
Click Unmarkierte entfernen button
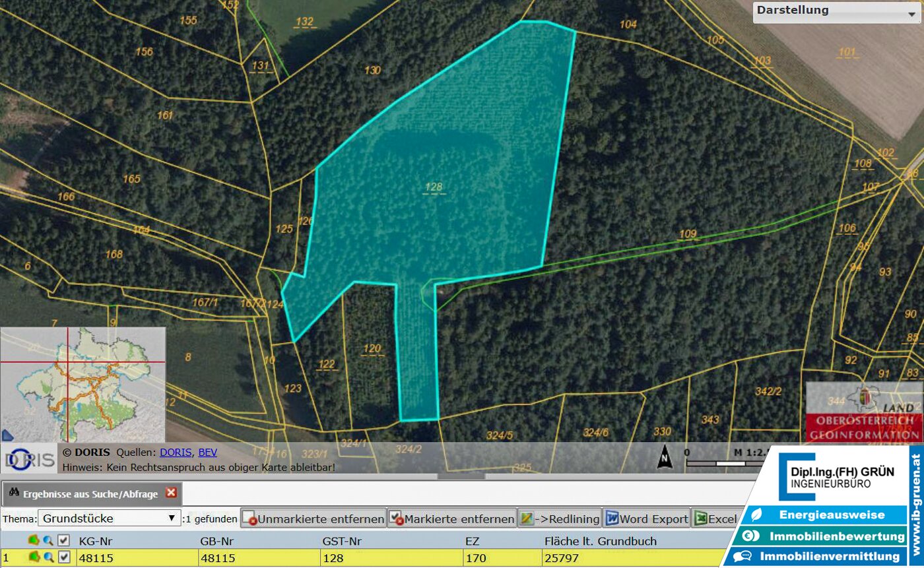click(313, 519)
